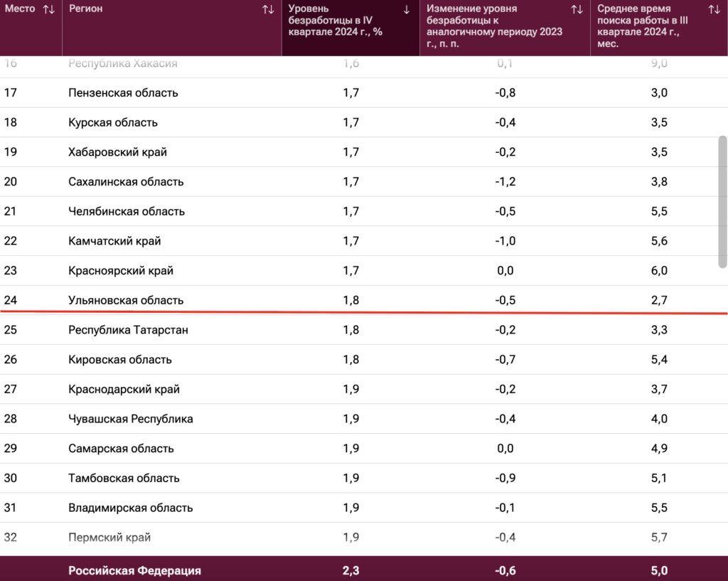
Task: Select the Сахалинская область entry
Action: coord(126,181)
